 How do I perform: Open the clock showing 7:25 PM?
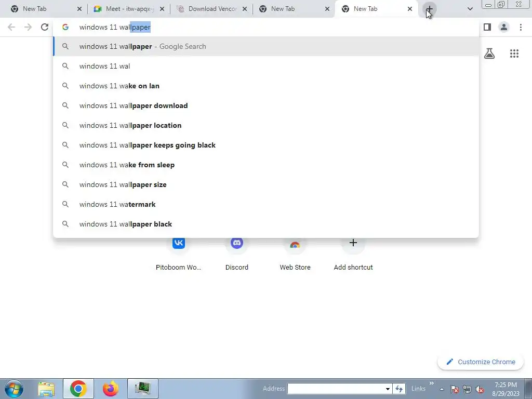pyautogui.click(x=506, y=389)
